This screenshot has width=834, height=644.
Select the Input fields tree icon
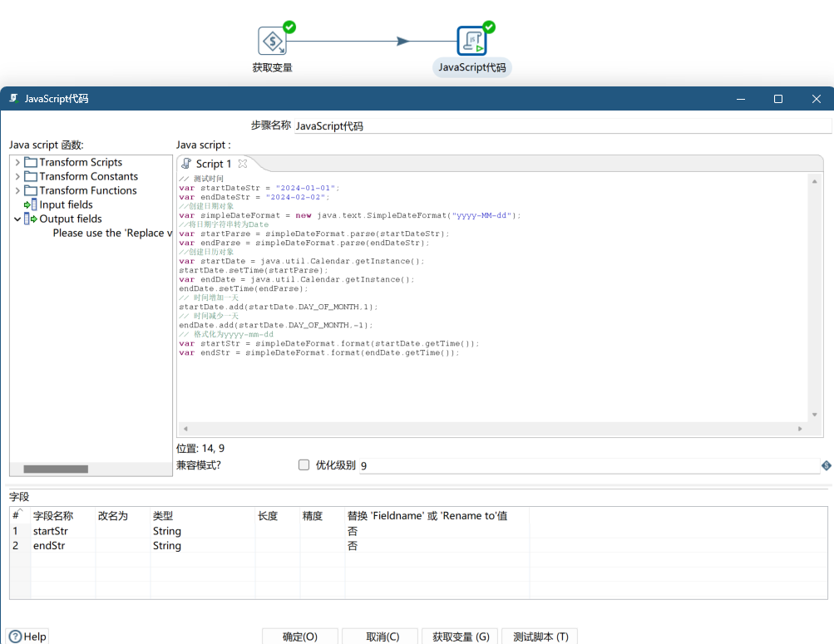pyautogui.click(x=31, y=204)
